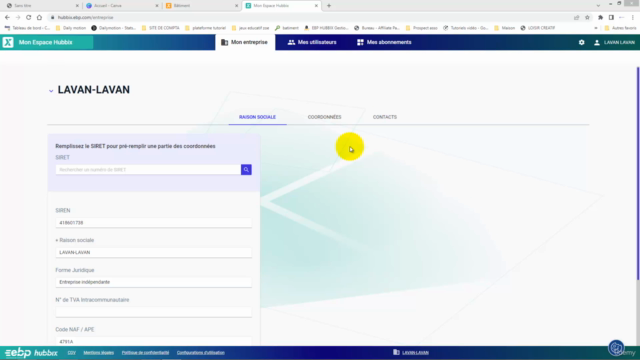Collapse the LAVAN-LAVAN company chevron
Viewport: 640px width, 360px height.
51,91
